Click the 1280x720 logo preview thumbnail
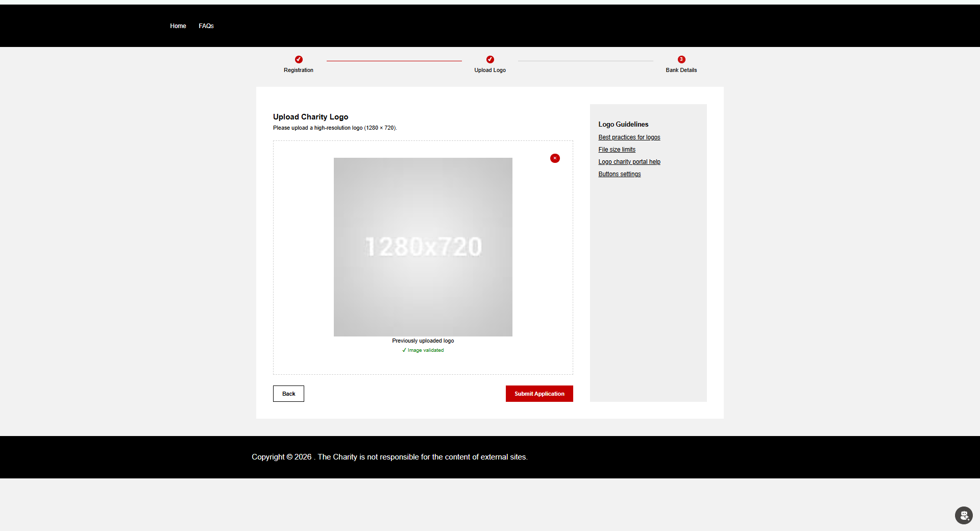 (423, 247)
